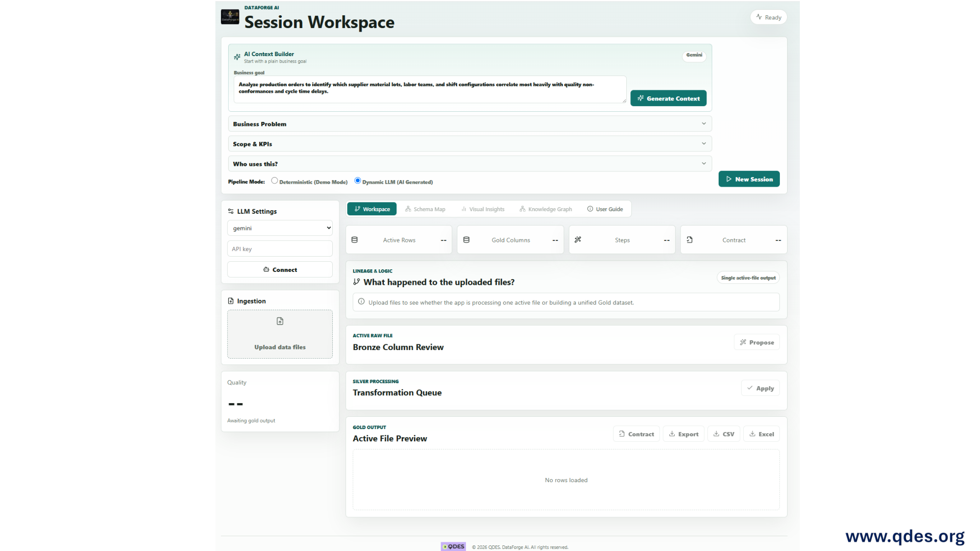Click the Active File Preview heading
Image resolution: width=980 pixels, height=551 pixels.
tap(390, 438)
